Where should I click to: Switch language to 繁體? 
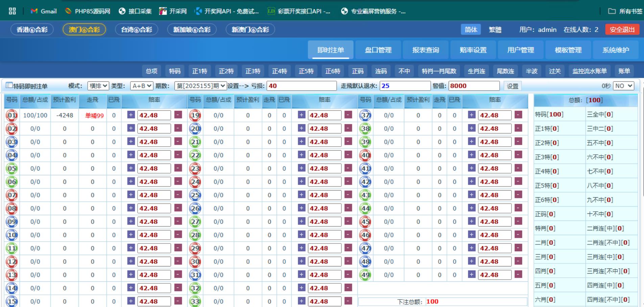(x=495, y=30)
